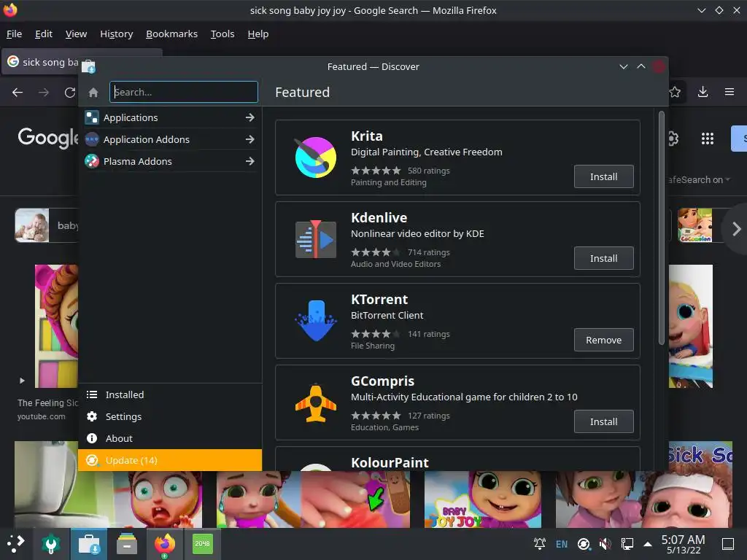Select the baby image chip

click(x=47, y=225)
